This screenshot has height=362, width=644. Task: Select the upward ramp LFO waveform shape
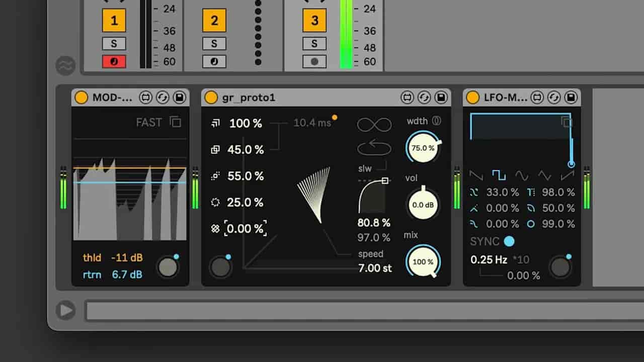[x=567, y=175]
